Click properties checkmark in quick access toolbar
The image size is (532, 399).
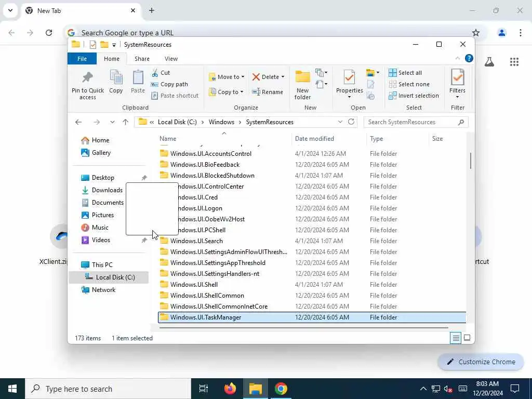pos(92,45)
